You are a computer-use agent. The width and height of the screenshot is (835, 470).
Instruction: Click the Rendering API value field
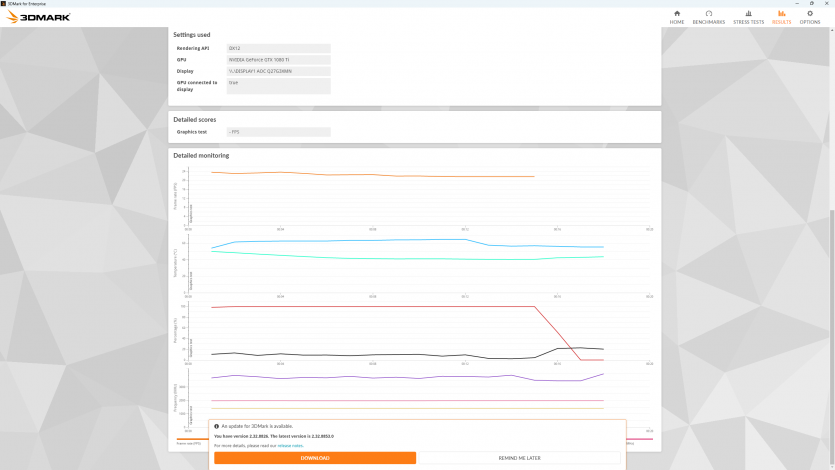click(x=278, y=48)
